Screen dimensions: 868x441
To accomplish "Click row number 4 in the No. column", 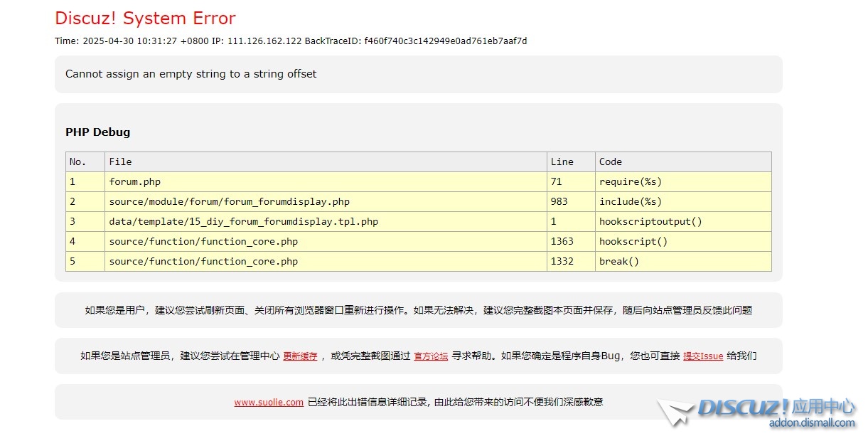I will (85, 241).
